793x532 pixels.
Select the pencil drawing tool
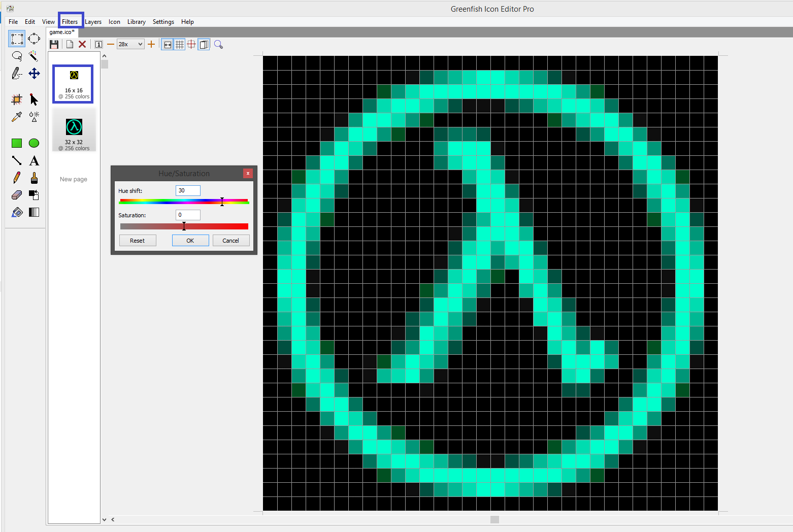[17, 178]
